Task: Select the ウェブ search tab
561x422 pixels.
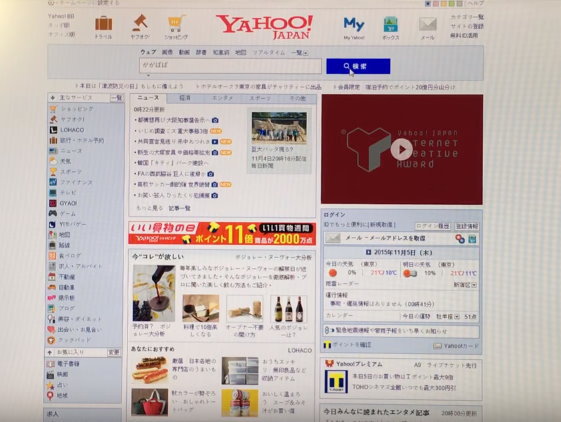Action: coord(148,52)
